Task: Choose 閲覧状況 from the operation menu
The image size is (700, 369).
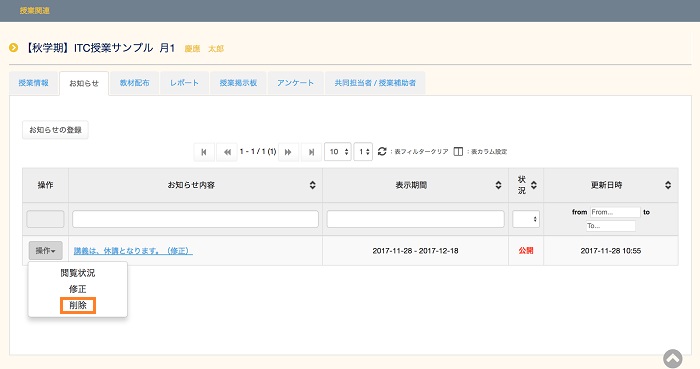Action: (78, 273)
